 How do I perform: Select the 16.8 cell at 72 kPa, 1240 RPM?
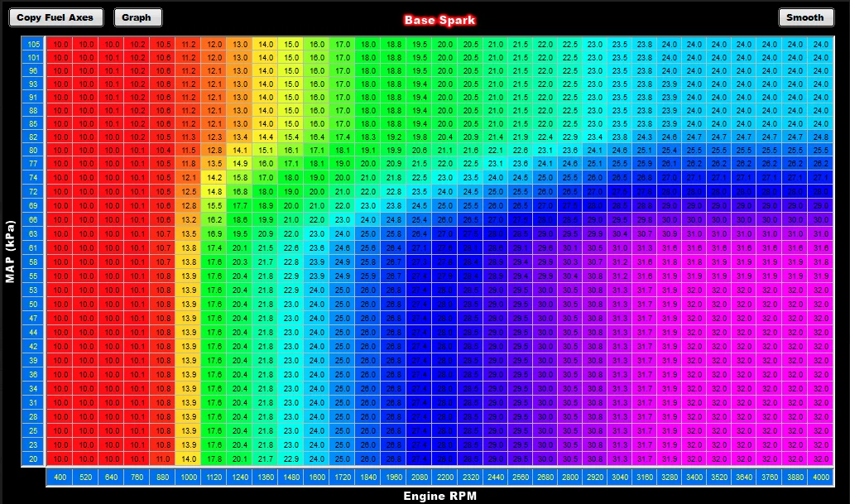240,191
